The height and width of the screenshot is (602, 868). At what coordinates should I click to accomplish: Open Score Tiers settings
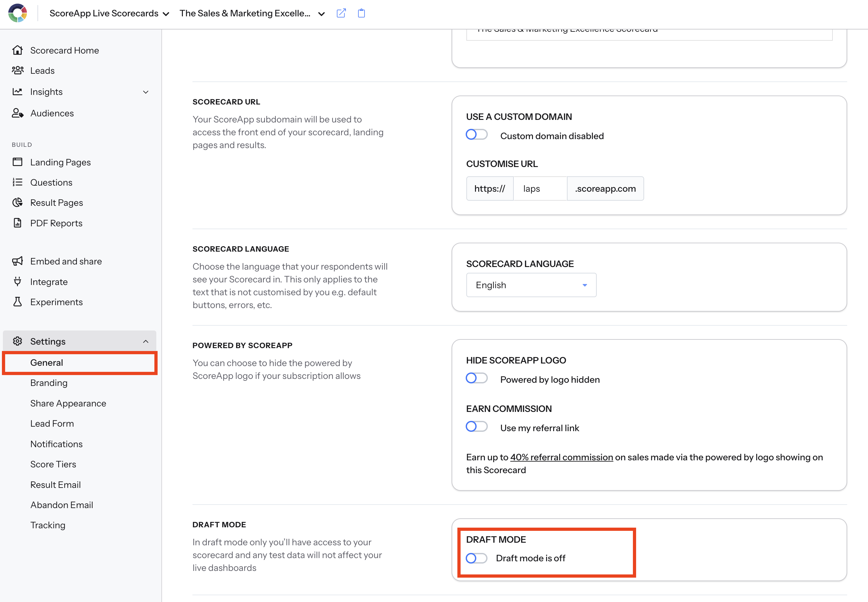click(x=53, y=464)
